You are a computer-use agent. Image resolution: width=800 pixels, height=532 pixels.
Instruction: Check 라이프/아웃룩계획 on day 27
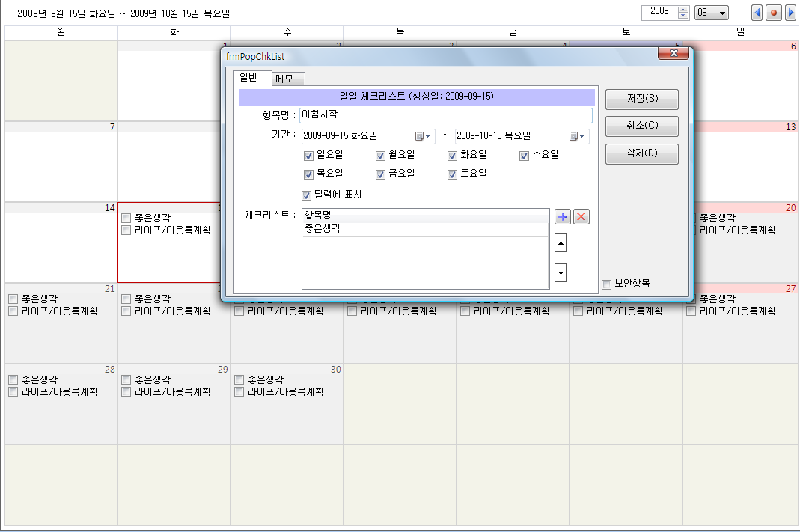click(691, 311)
